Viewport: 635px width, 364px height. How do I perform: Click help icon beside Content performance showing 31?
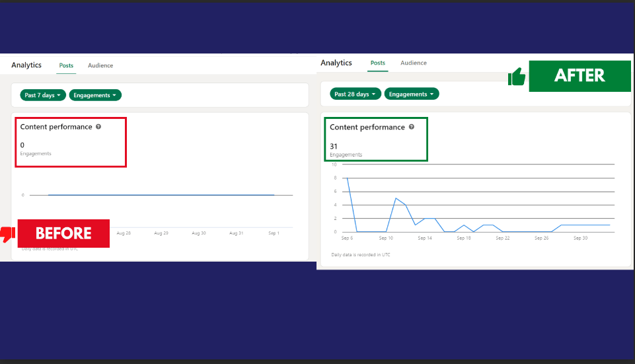click(x=411, y=127)
